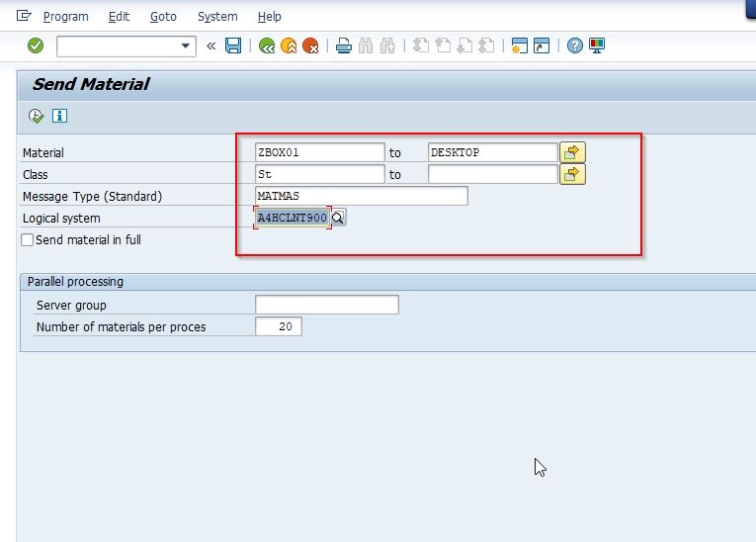Open Help via question mark icon
The height and width of the screenshot is (542, 756).
pyautogui.click(x=575, y=45)
